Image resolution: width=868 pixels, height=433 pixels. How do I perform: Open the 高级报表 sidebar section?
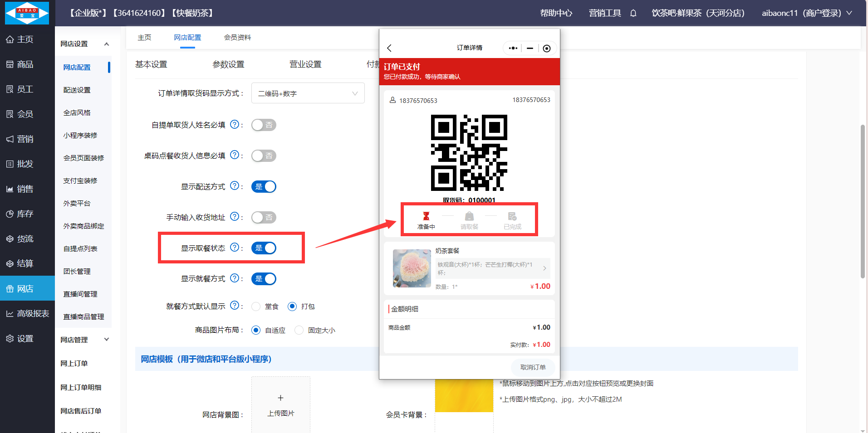pyautogui.click(x=27, y=314)
